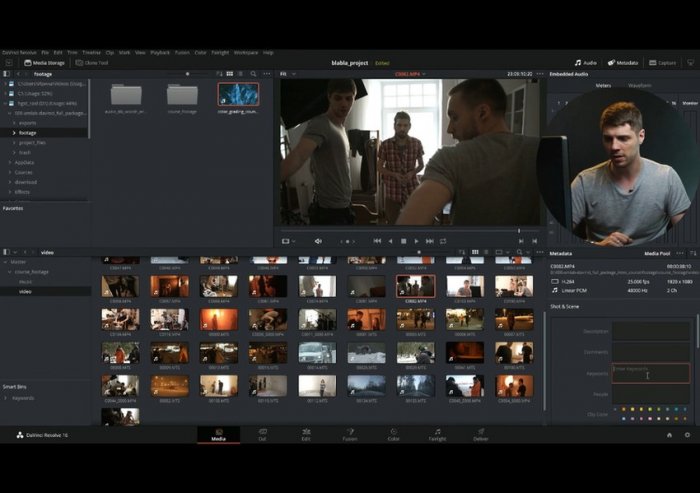Screen dimensions: 700x493
Task: Open the Fit zoom dropdown
Action: pyautogui.click(x=287, y=74)
